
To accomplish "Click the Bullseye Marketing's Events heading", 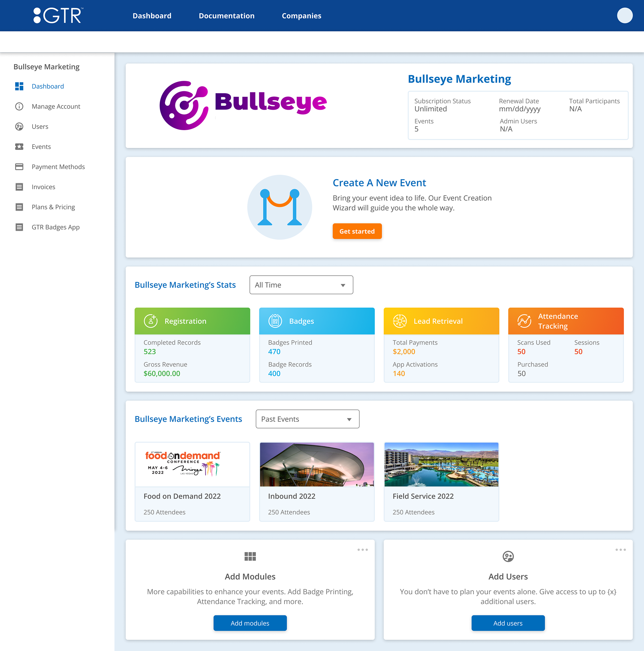I will pos(188,419).
